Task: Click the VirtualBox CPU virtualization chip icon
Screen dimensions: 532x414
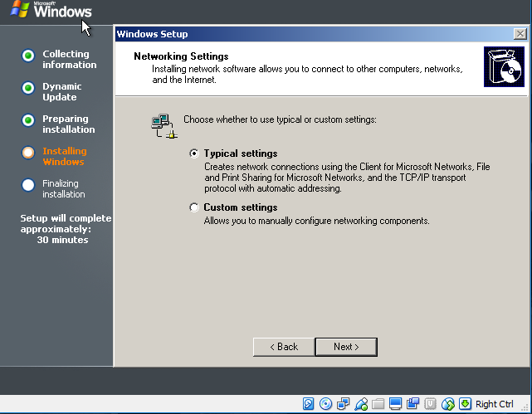Action: pos(430,404)
